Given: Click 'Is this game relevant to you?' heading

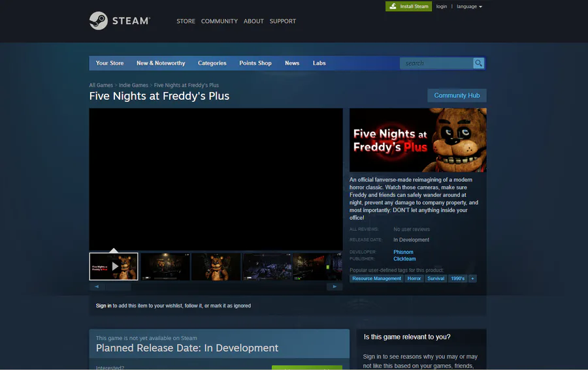Looking at the screenshot, I should (407, 337).
